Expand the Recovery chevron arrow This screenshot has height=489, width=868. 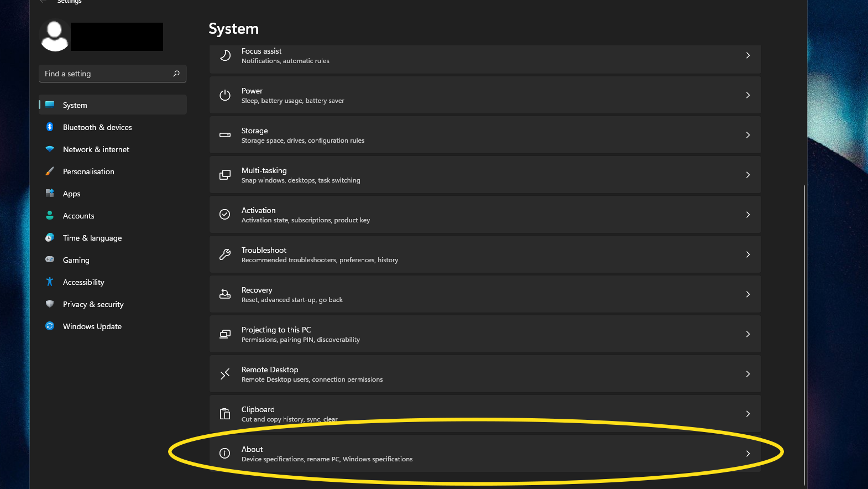click(x=747, y=294)
